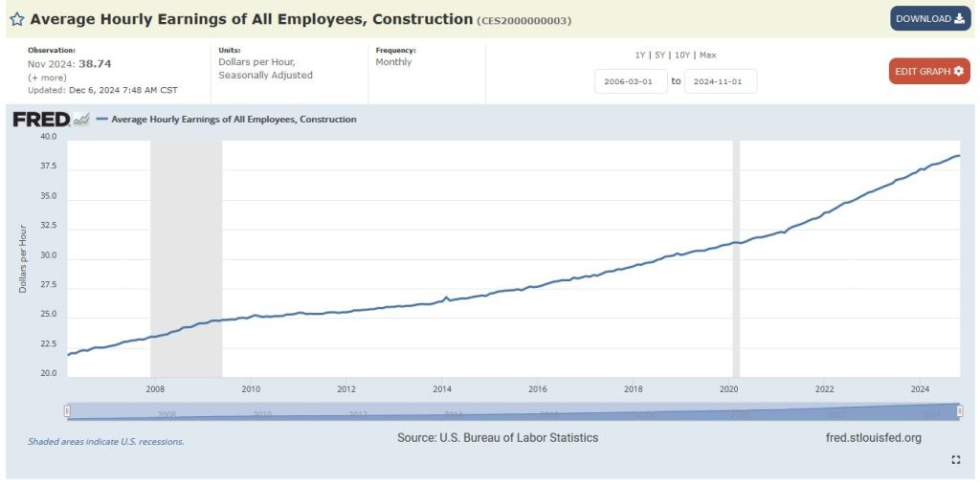This screenshot has width=980, height=485.
Task: Click the FRED logo in the chart
Action: click(x=41, y=120)
